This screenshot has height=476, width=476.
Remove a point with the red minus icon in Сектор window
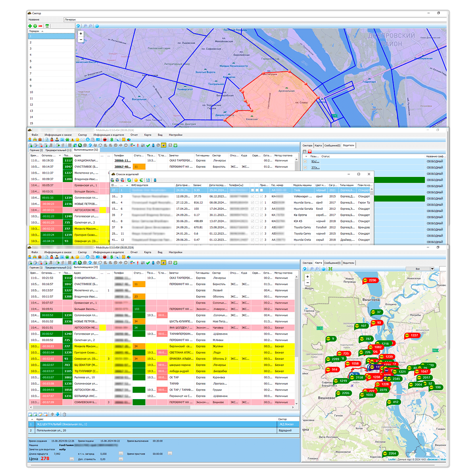(x=40, y=26)
